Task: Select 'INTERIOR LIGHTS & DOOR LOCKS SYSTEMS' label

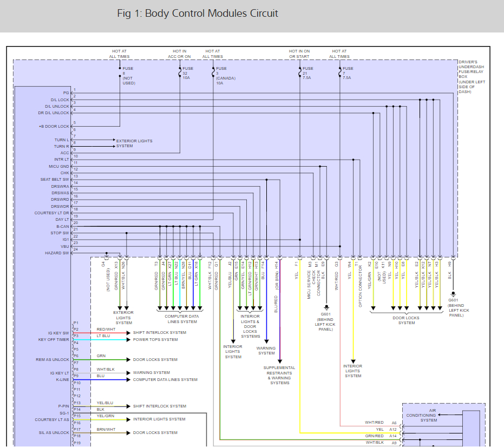Action: [x=250, y=326]
